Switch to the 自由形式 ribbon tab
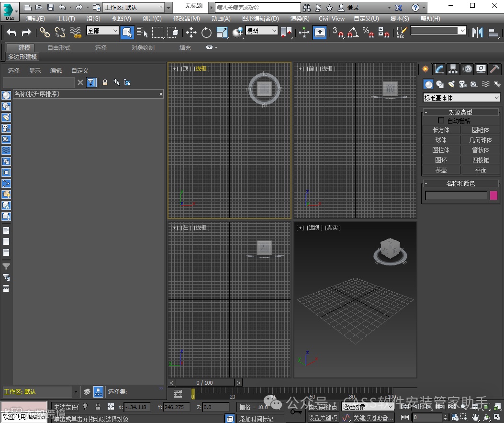Viewport: 504px width, 423px height. pyautogui.click(x=59, y=48)
